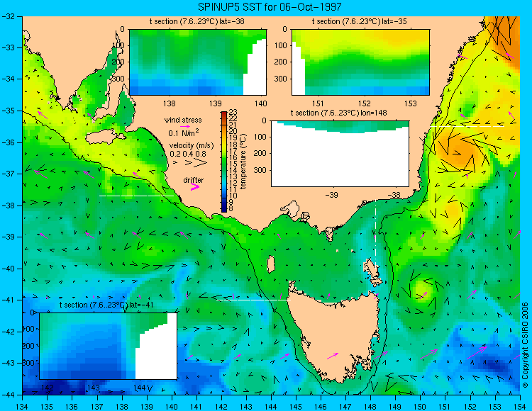
Task: Click the "t section (7.6..23°C) lat=-41" heading
Action: [x=106, y=305]
